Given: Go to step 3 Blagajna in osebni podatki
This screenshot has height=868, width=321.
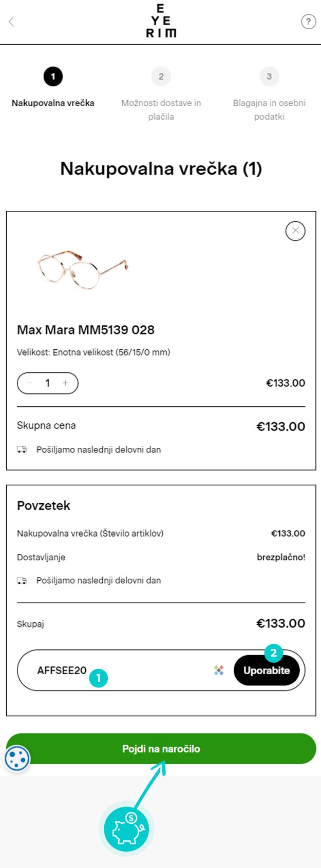Looking at the screenshot, I should click(269, 77).
